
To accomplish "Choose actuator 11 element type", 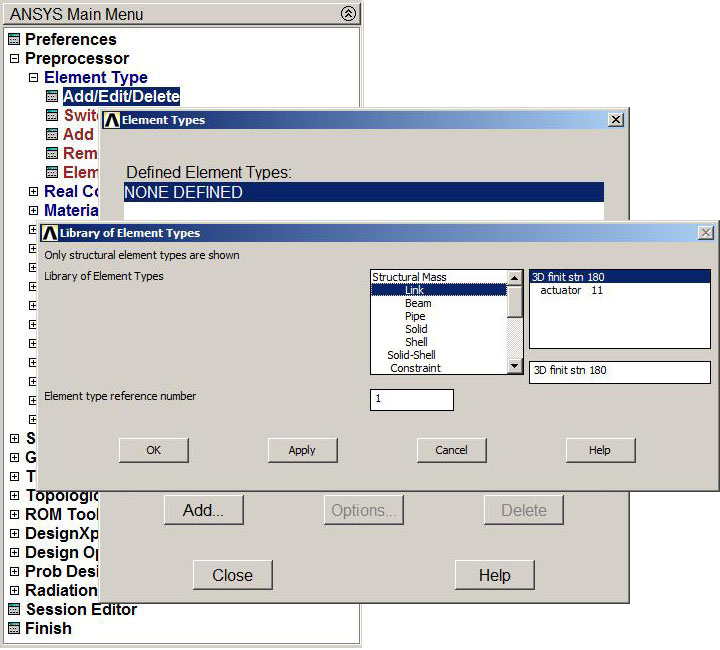I will tap(571, 291).
